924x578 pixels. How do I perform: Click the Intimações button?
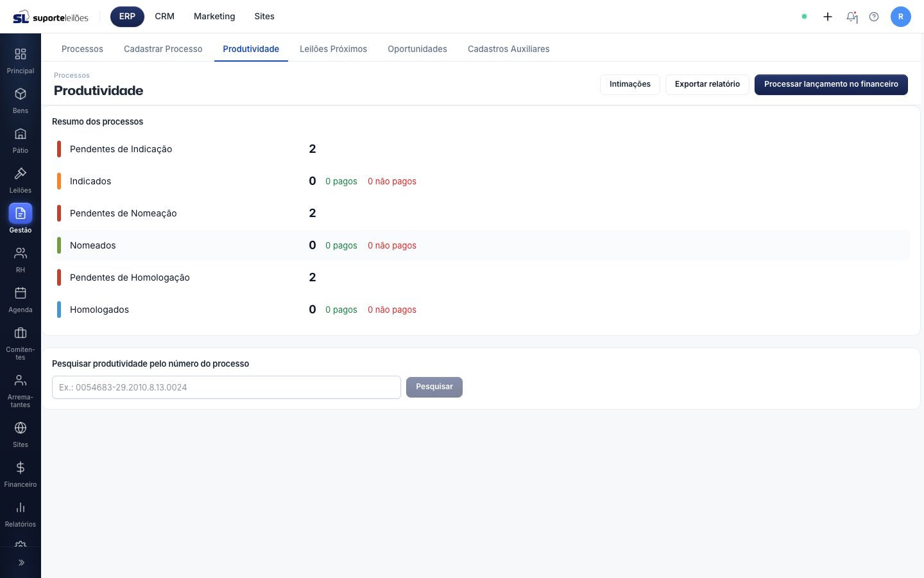click(x=630, y=85)
